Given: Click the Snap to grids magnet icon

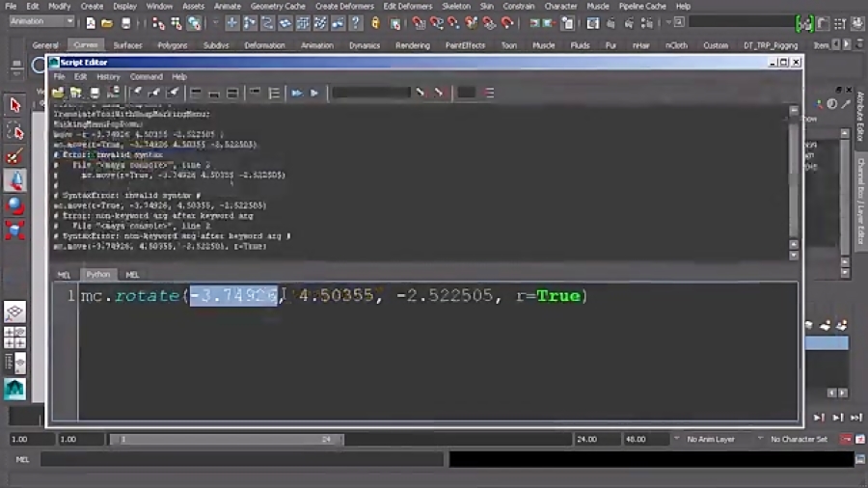Looking at the screenshot, I should (420, 23).
